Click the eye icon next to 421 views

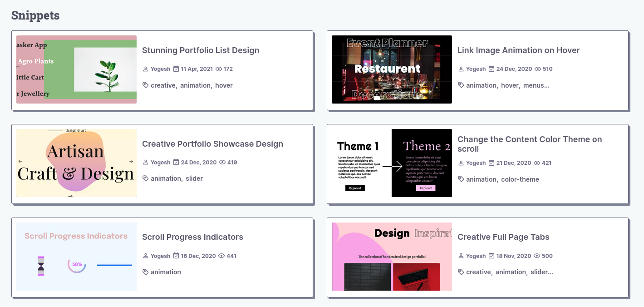pyautogui.click(x=536, y=163)
